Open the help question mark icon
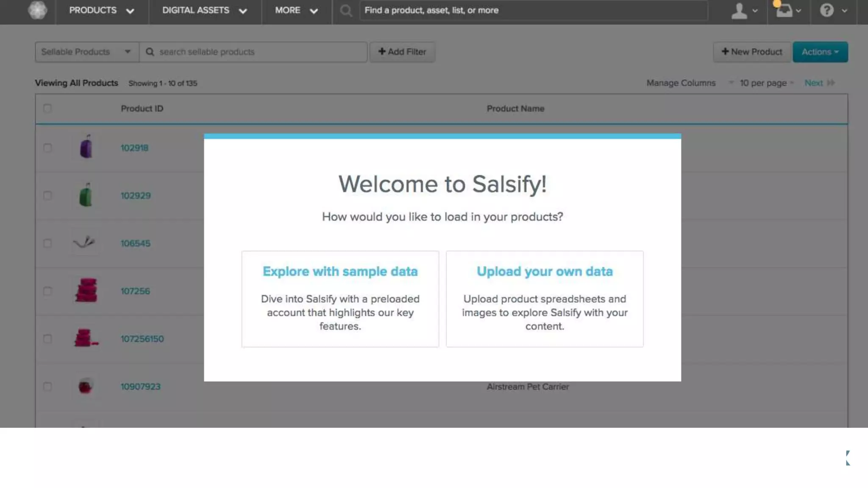 pos(826,11)
